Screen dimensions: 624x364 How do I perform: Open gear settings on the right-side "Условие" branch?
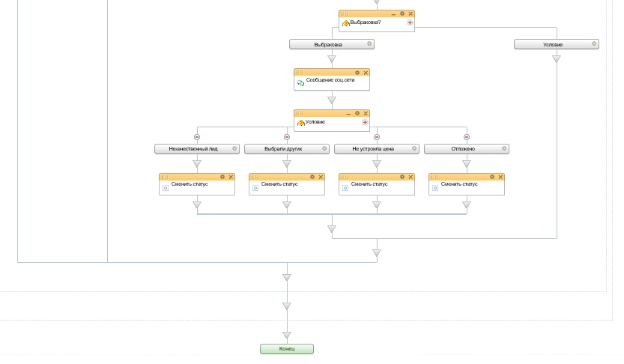click(x=594, y=44)
